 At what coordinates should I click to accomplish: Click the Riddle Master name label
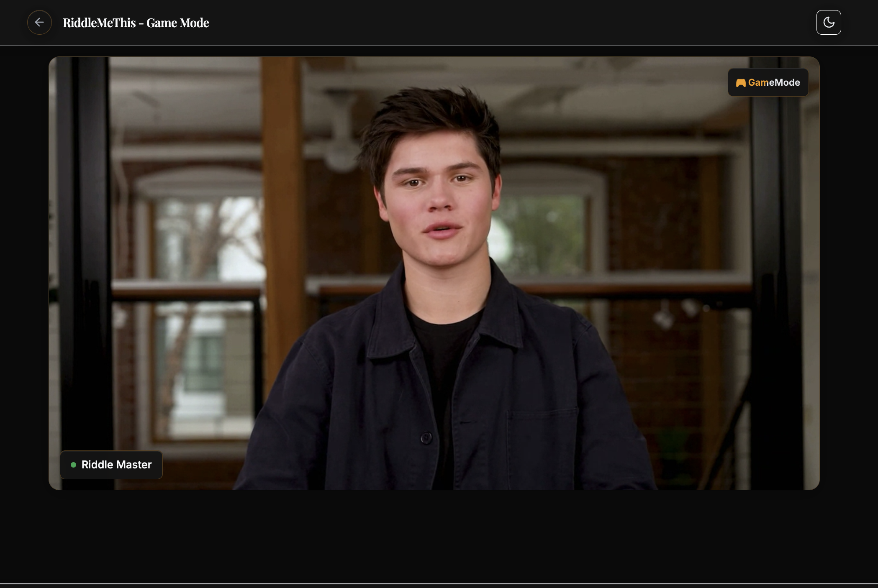pyautogui.click(x=116, y=465)
